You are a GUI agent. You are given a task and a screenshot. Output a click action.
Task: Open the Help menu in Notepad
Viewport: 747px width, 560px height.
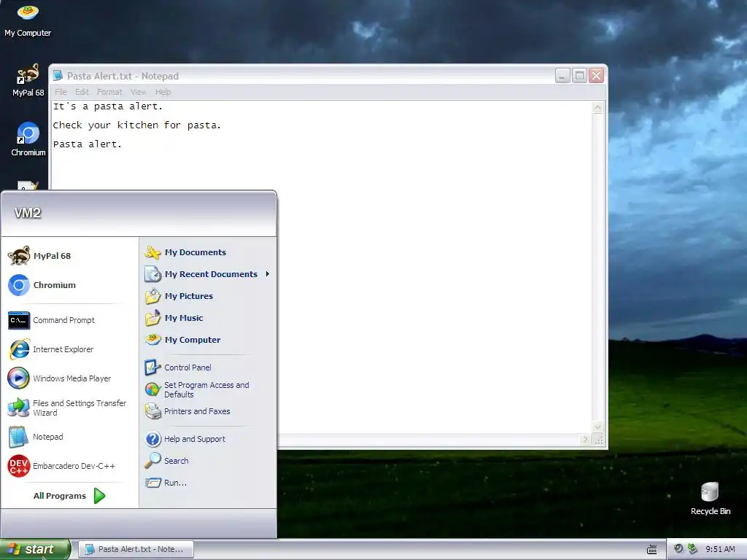[163, 92]
